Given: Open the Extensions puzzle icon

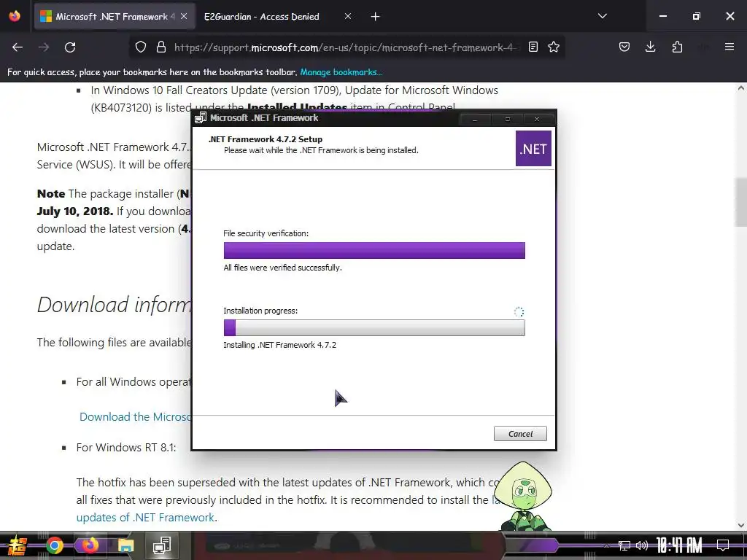Looking at the screenshot, I should (677, 47).
